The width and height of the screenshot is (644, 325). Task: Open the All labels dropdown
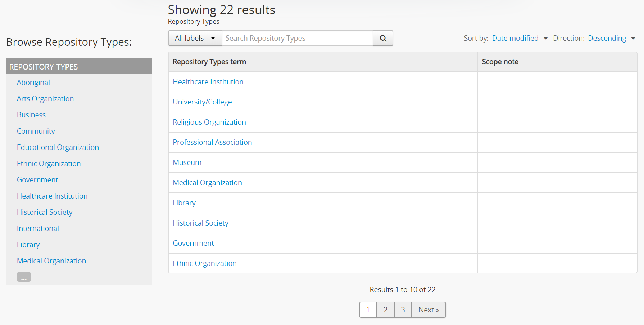(195, 38)
